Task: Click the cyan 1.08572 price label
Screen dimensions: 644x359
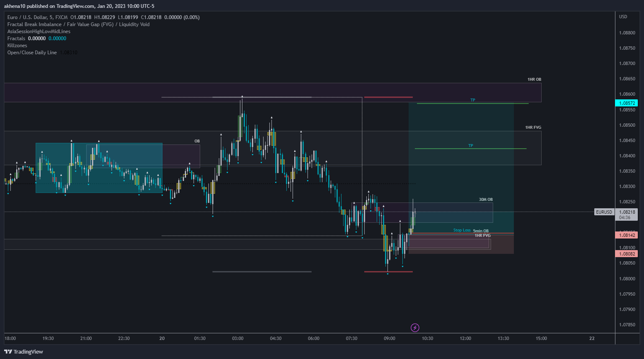Action: point(627,103)
